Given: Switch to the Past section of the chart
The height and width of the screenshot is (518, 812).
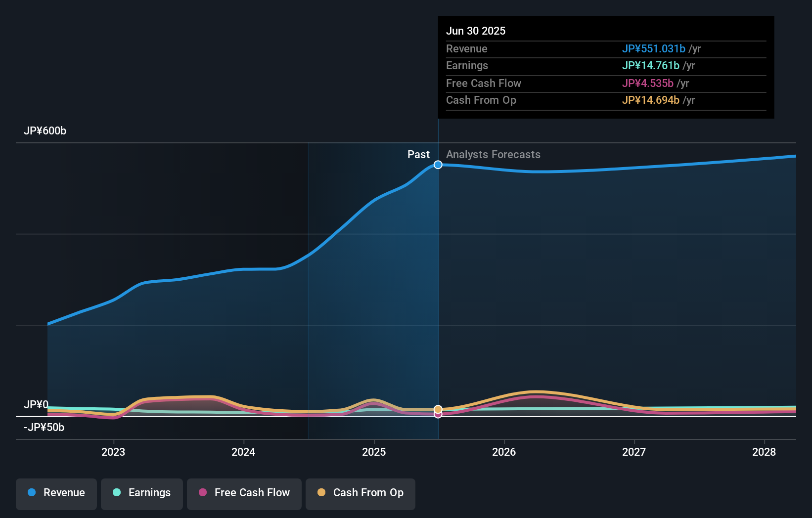Looking at the screenshot, I should 419,154.
